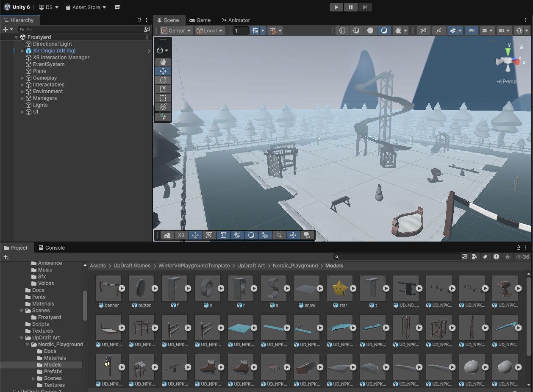Image resolution: width=533 pixels, height=392 pixels.
Task: Toggle grid snapping button
Action: 273,31
